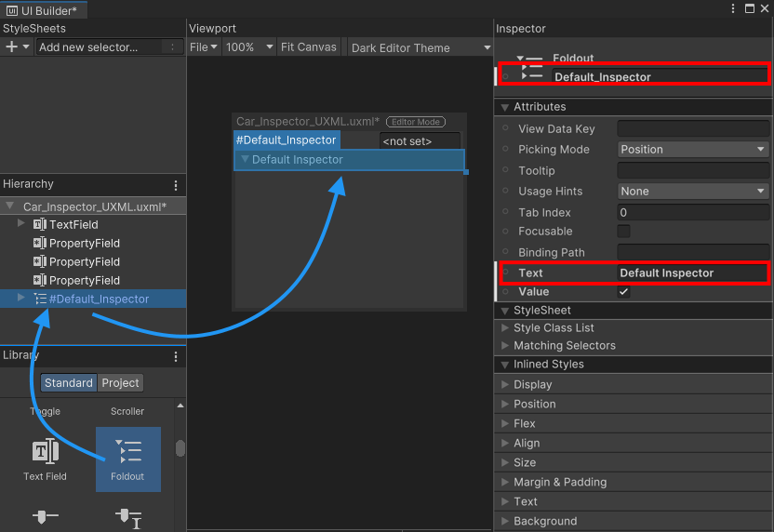This screenshot has width=774, height=532.
Task: Click the TextField icon in Hierarchy
Action: [39, 224]
